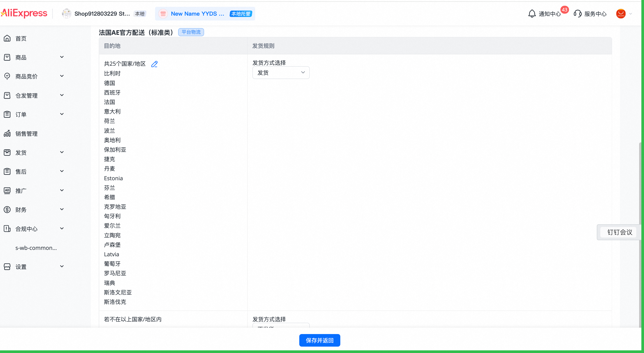Click the 财务 dollar icon
The height and width of the screenshot is (353, 644).
(x=7, y=210)
